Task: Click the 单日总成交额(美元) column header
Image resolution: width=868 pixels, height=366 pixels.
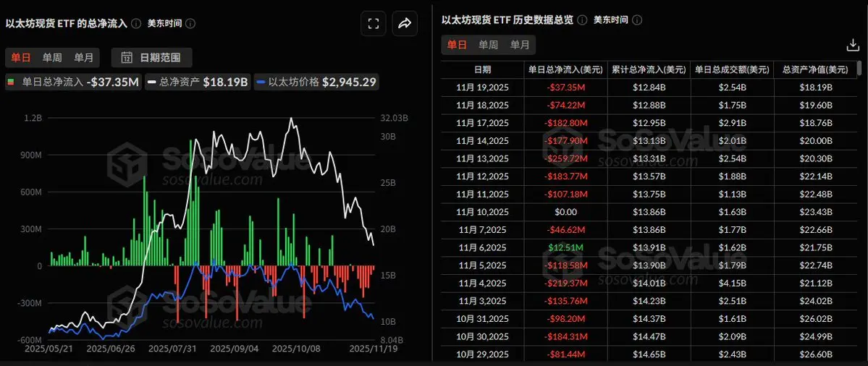Action: click(732, 70)
